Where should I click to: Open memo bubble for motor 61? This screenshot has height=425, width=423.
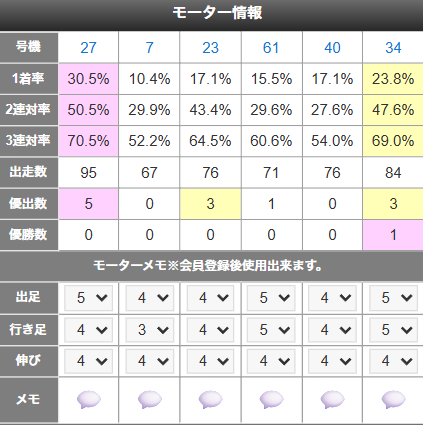click(271, 399)
